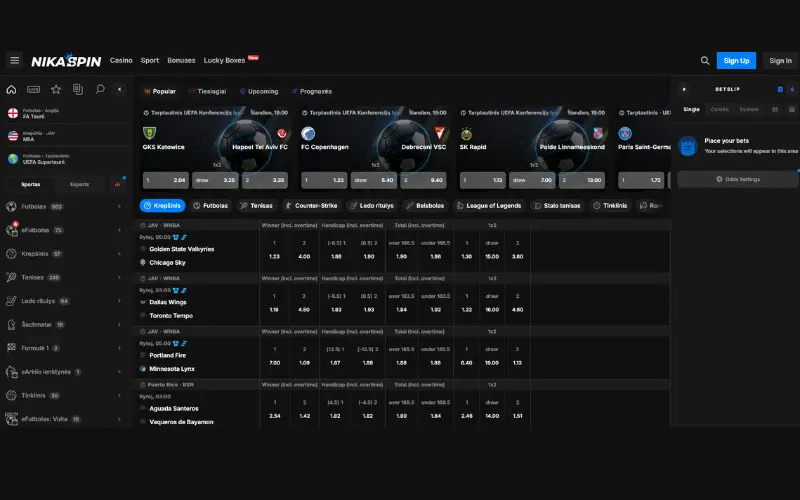Switch to the Prognozės tab
This screenshot has width=800, height=500.
[311, 91]
